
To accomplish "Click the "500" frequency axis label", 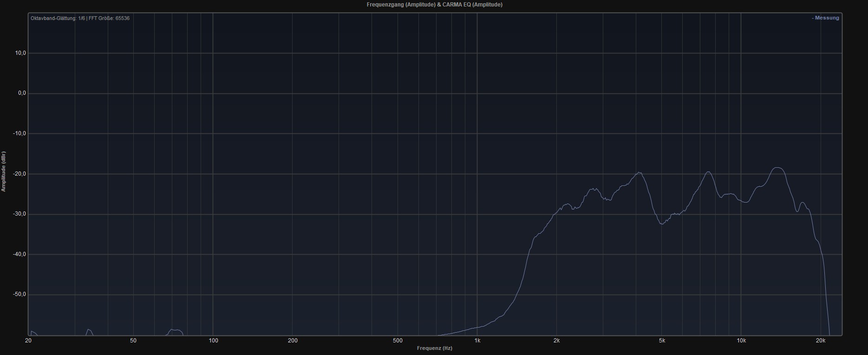I will click(398, 341).
